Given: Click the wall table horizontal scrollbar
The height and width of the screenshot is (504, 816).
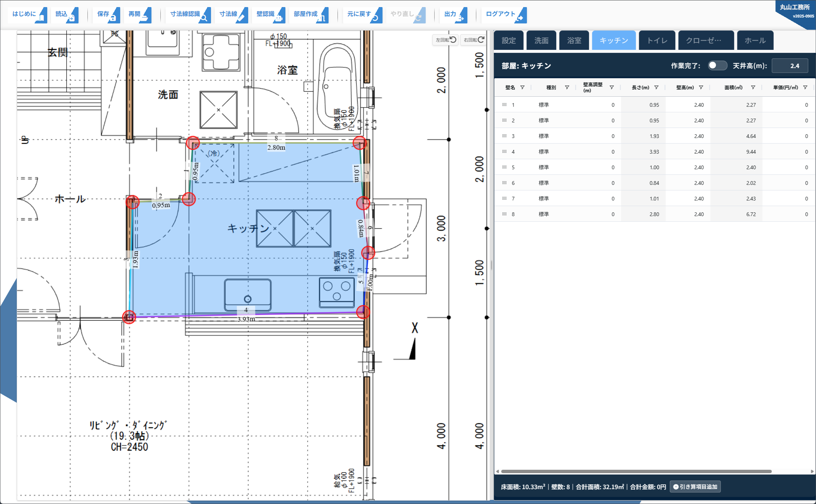Looking at the screenshot, I should tap(636, 471).
